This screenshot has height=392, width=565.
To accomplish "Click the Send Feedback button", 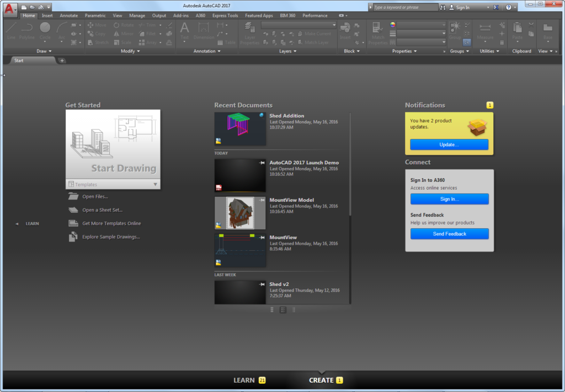I will (x=449, y=234).
